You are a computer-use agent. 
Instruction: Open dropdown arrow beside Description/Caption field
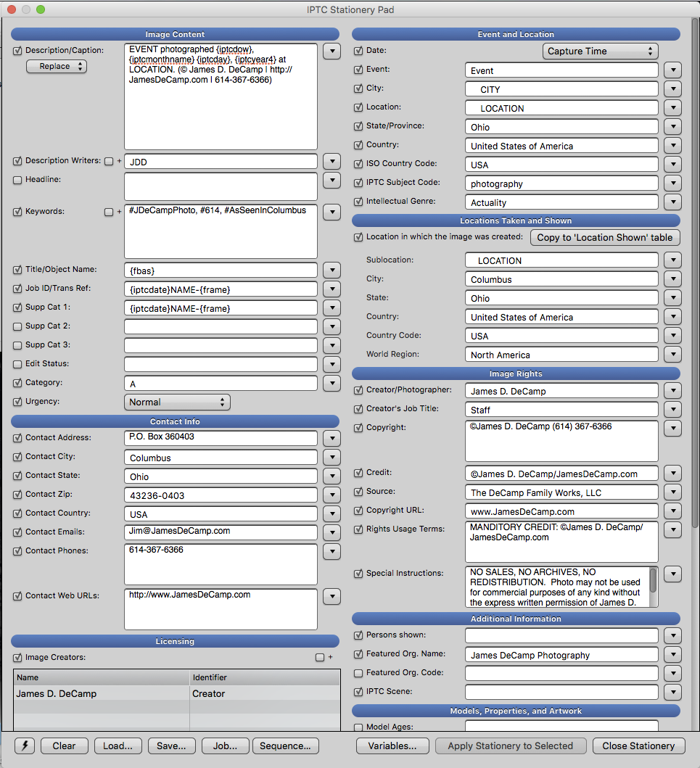click(332, 51)
